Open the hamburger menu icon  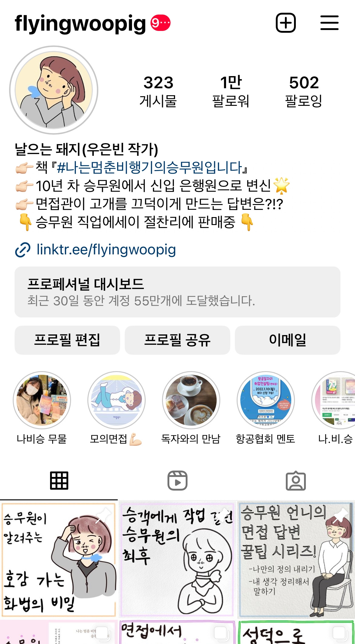click(330, 23)
